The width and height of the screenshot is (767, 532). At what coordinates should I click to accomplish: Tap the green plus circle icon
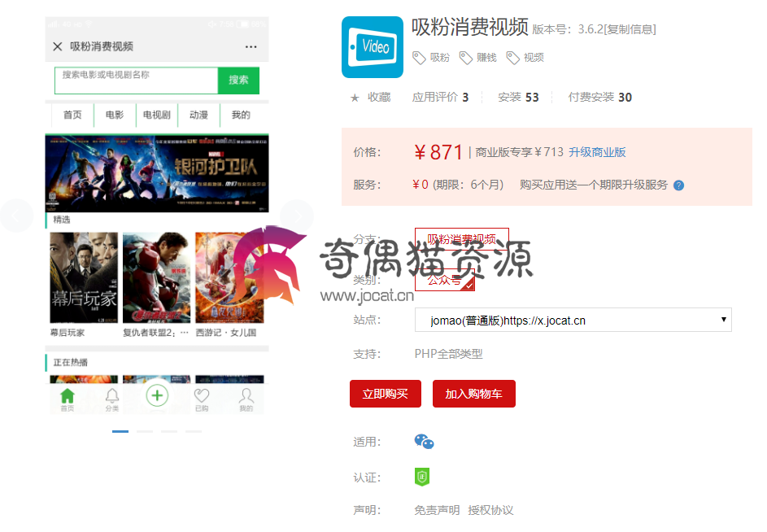tap(157, 395)
